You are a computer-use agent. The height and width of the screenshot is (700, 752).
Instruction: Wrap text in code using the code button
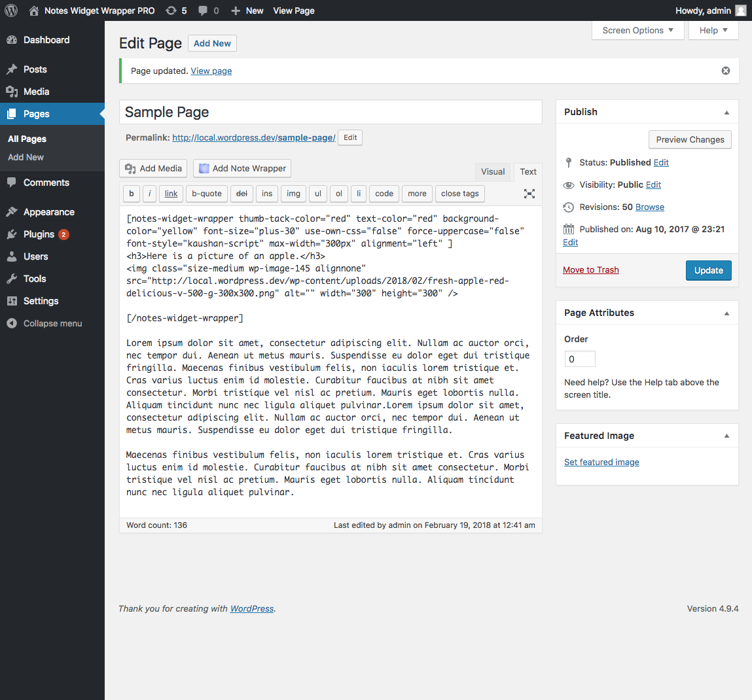click(x=384, y=194)
